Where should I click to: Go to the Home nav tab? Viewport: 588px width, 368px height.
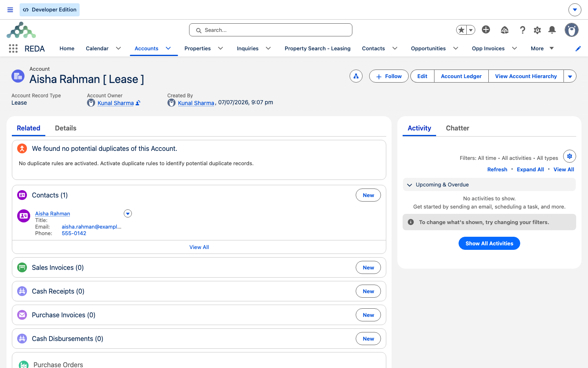[x=67, y=48]
